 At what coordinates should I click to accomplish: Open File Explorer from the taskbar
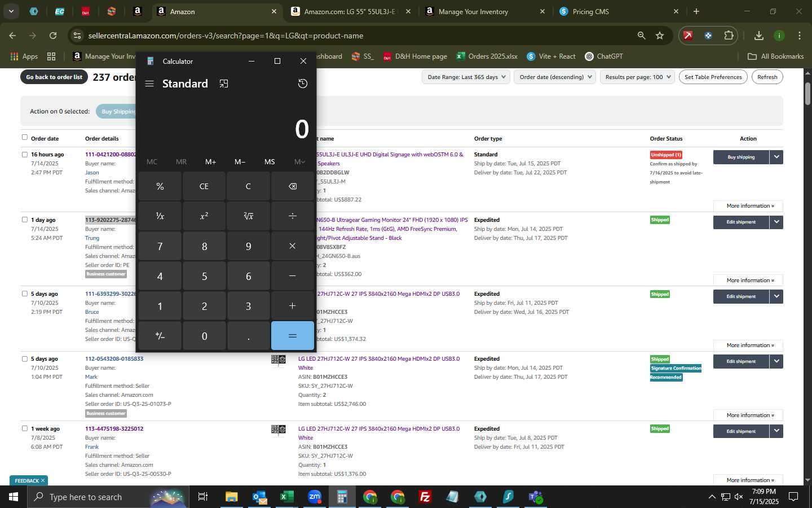pyautogui.click(x=232, y=497)
